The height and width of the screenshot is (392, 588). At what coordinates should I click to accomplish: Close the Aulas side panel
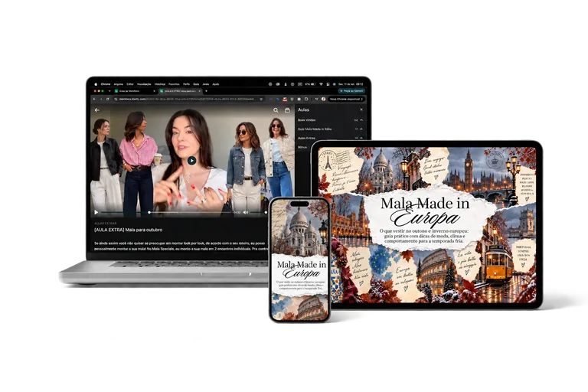pos(361,109)
